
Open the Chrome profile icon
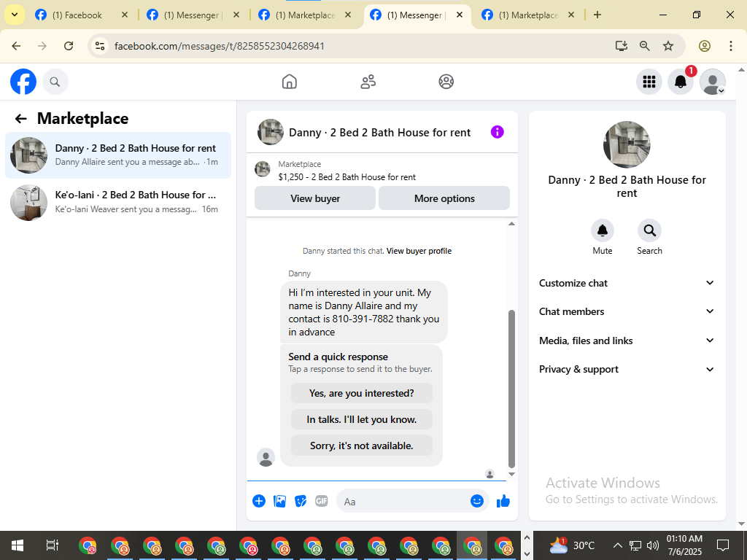[x=705, y=46]
